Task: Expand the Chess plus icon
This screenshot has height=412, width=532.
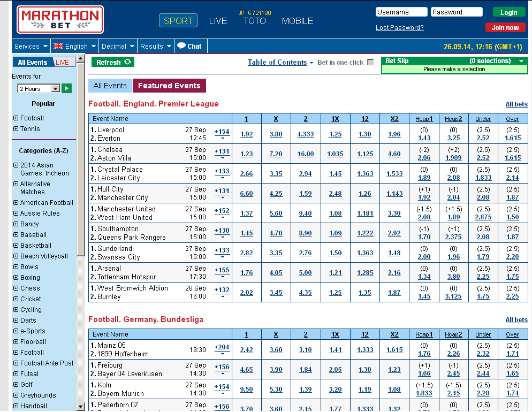Action: 16,288
